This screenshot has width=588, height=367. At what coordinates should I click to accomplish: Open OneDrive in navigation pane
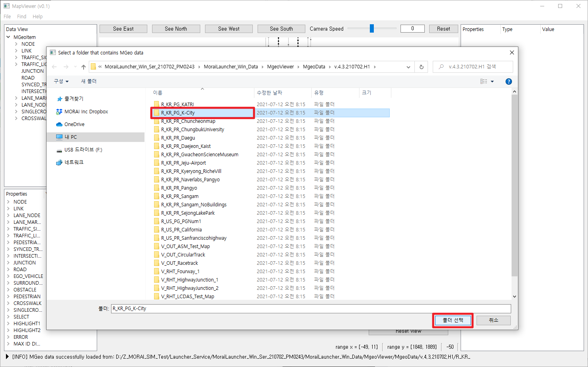74,124
